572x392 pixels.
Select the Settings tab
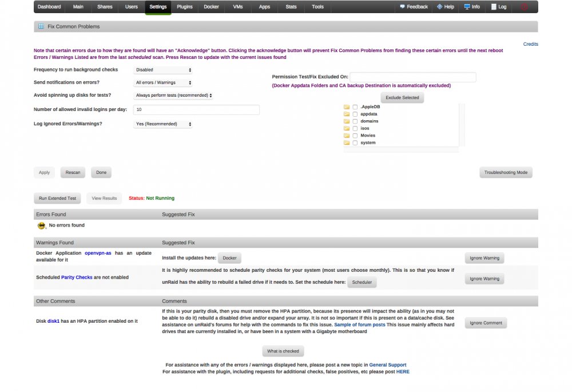click(x=158, y=6)
